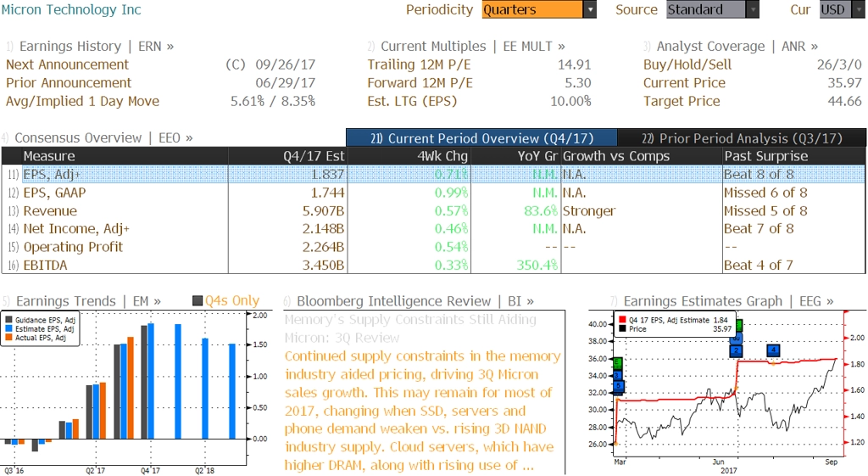The width and height of the screenshot is (868, 476).
Task: Open Analyst Coverage ANR link
Action: click(737, 46)
